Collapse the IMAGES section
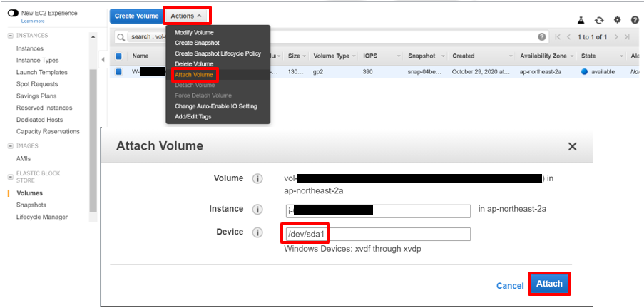644x308 pixels. point(11,145)
